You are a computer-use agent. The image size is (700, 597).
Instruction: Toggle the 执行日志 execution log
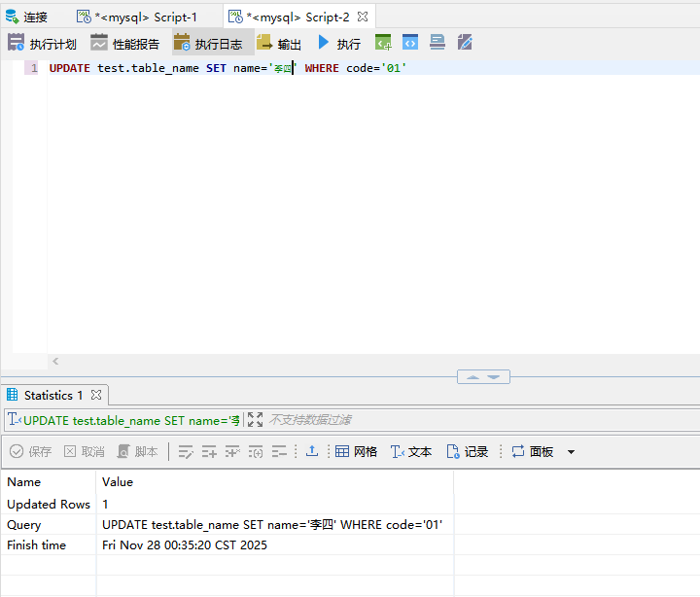pos(208,43)
